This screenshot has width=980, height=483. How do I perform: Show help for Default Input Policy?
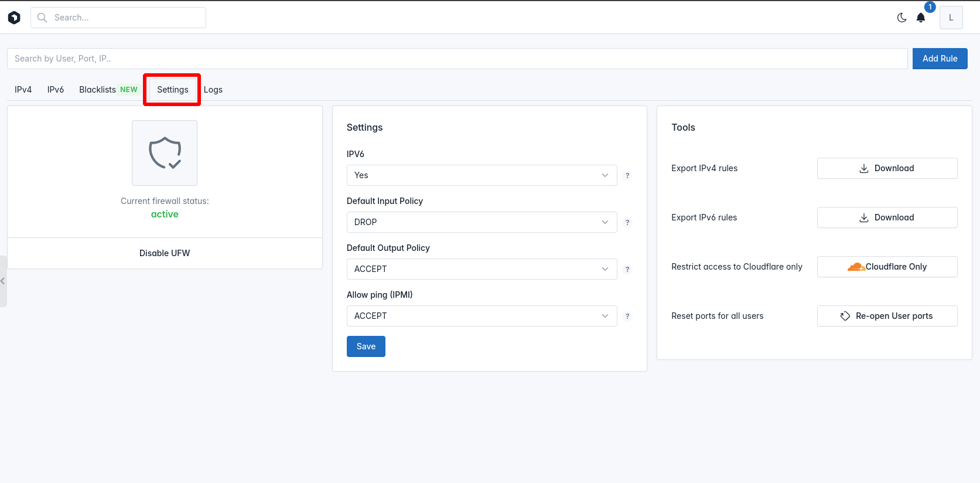click(x=627, y=222)
